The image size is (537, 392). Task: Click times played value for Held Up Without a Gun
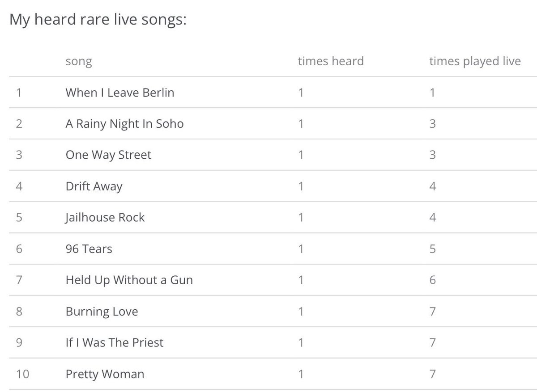(x=432, y=280)
